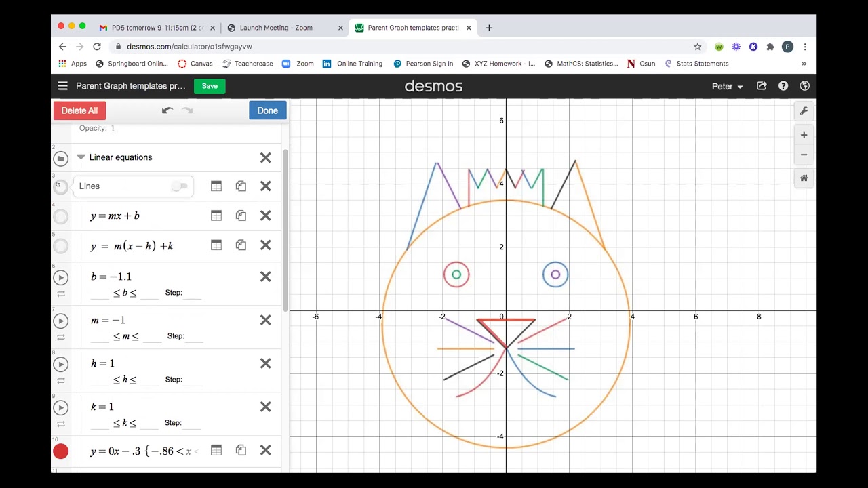Viewport: 868px width, 488px height.
Task: Click the green Save button
Action: (210, 86)
